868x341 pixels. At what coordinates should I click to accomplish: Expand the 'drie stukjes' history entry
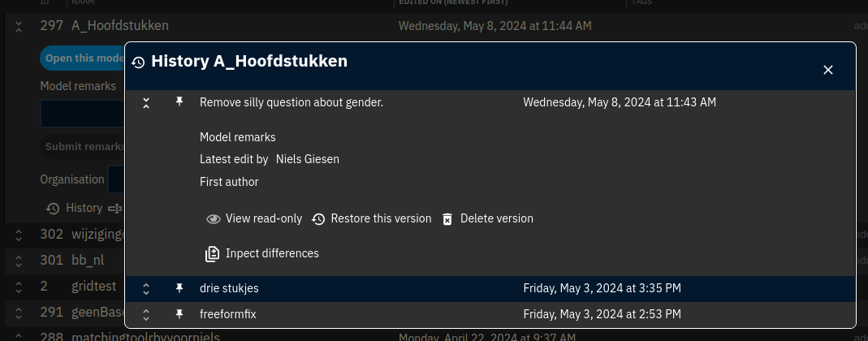click(146, 289)
